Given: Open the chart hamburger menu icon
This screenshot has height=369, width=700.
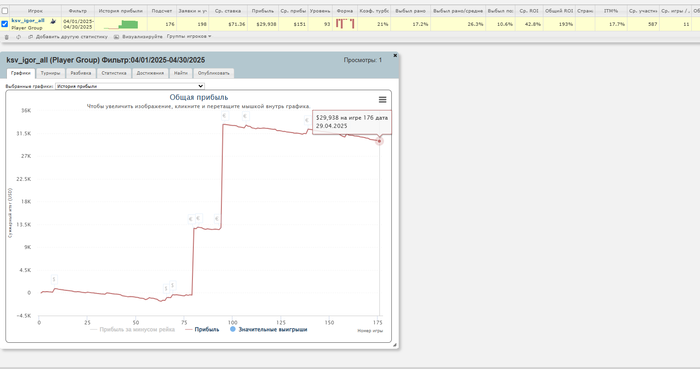Looking at the screenshot, I should [383, 100].
